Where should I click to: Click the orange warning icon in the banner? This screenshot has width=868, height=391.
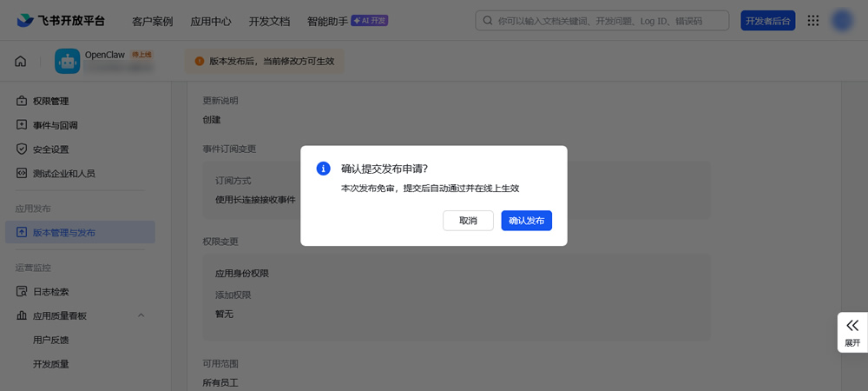tap(200, 61)
